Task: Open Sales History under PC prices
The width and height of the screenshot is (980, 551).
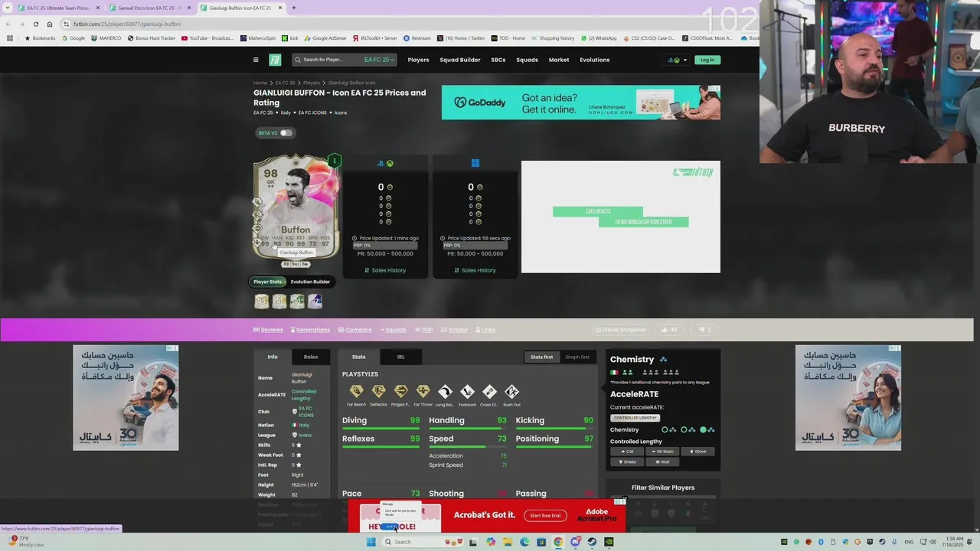Action: [475, 270]
